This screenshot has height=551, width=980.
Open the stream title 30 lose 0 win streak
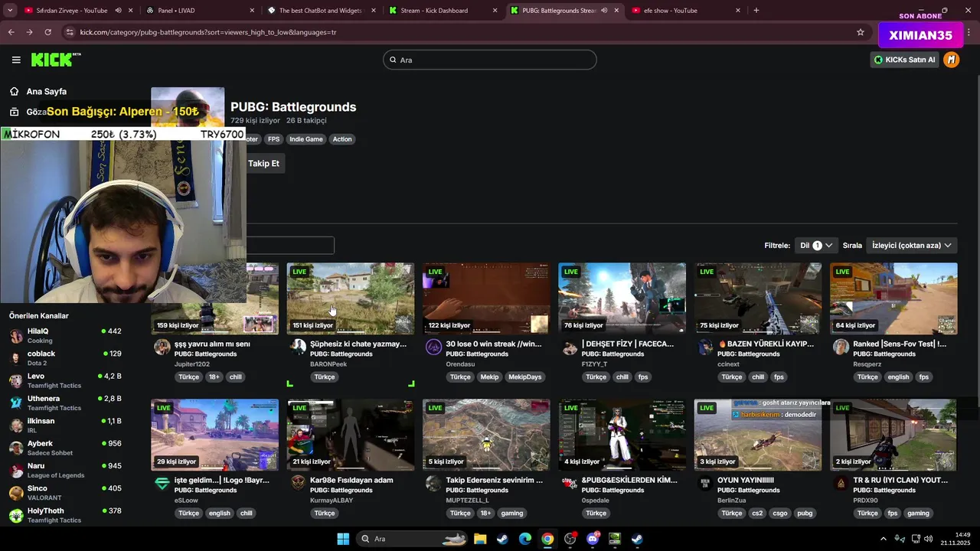pyautogui.click(x=494, y=344)
